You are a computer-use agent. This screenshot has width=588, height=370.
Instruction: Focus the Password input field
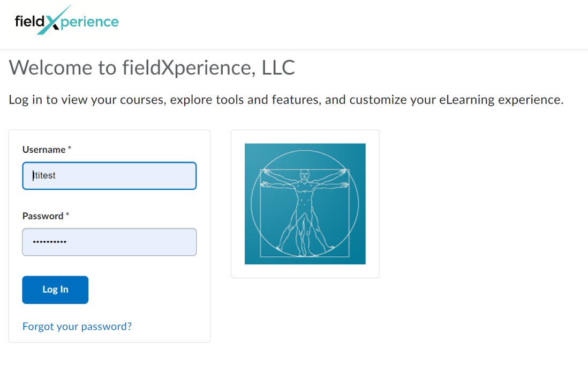point(109,242)
